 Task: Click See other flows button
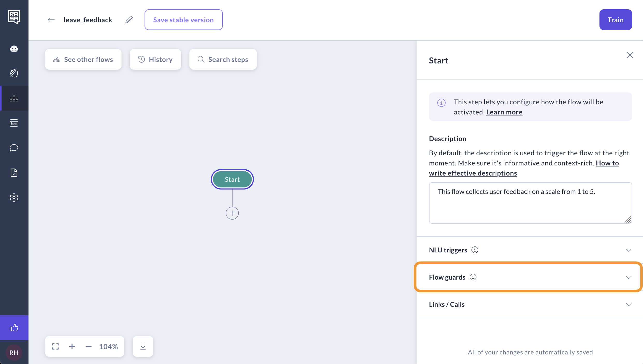(x=83, y=60)
